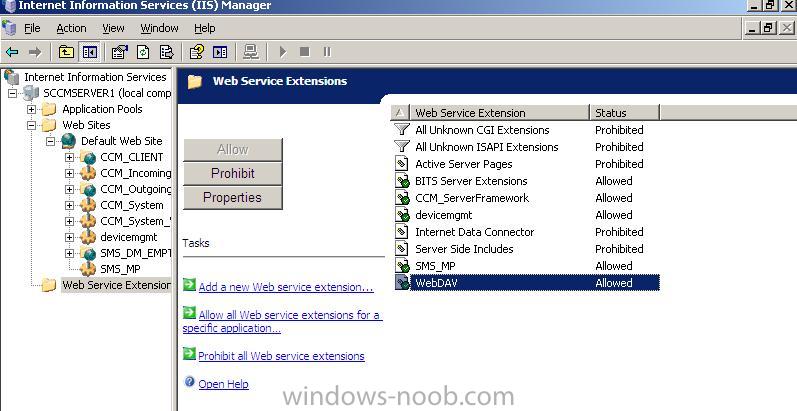Click the Export List toolbar icon
This screenshot has width=797, height=411.
point(166,52)
